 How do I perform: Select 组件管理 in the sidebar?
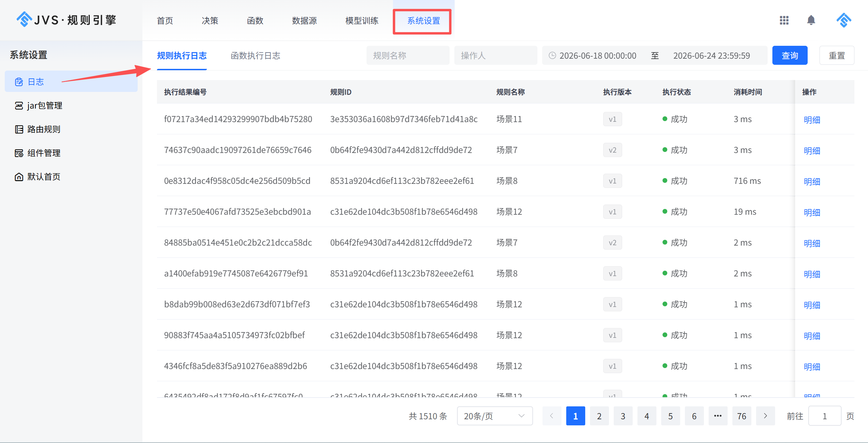(x=71, y=153)
